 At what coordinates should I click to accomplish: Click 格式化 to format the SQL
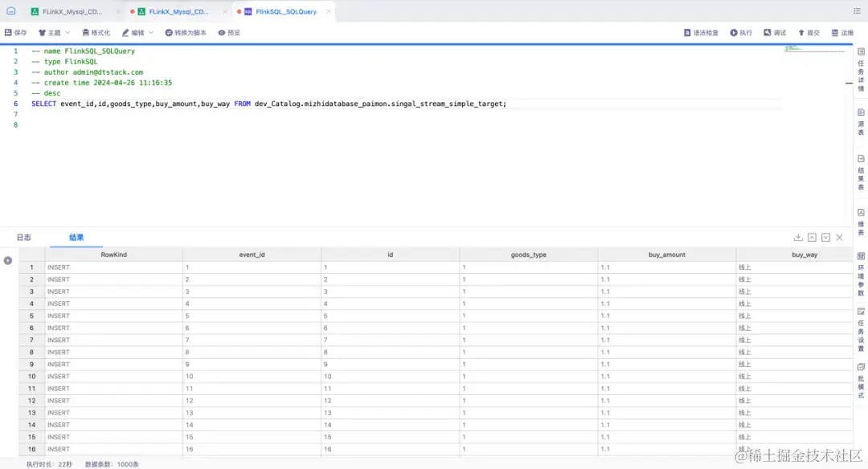click(96, 33)
